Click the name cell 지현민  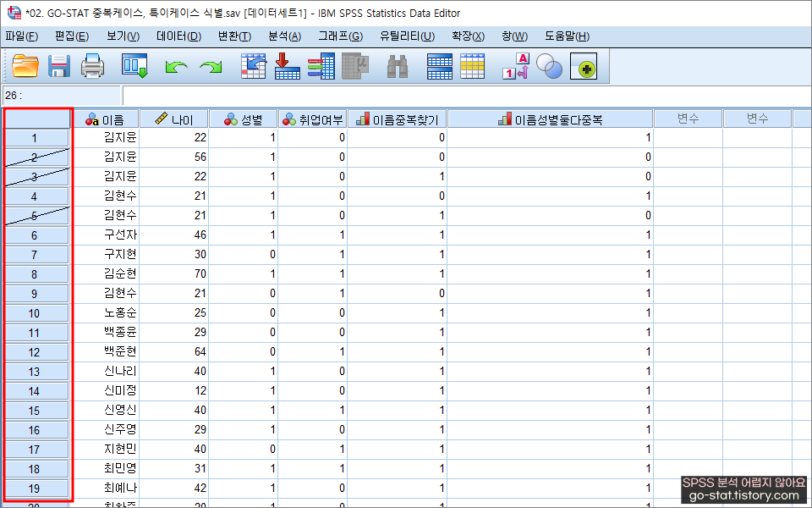[x=106, y=450]
